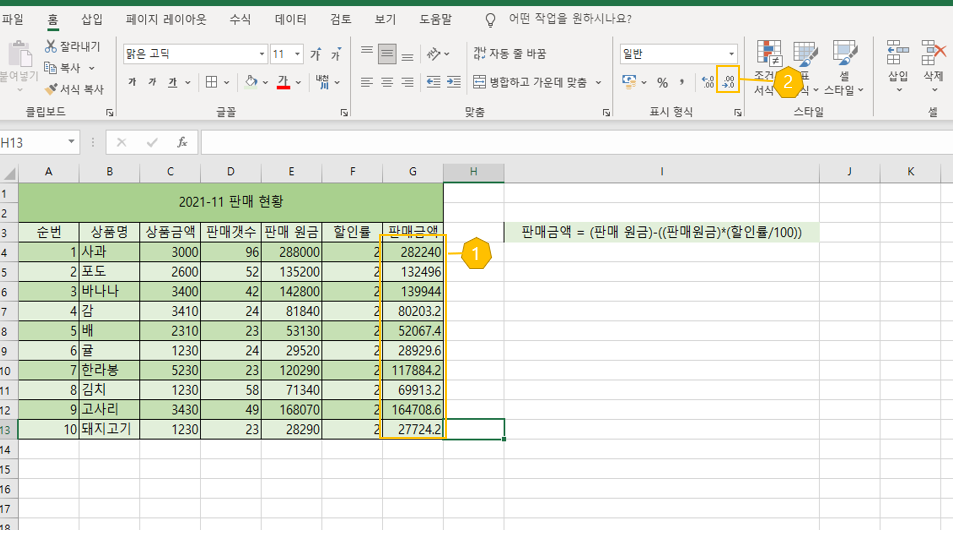Open Cell Styles (셀 스타일)
The image size is (955, 534).
[x=844, y=68]
